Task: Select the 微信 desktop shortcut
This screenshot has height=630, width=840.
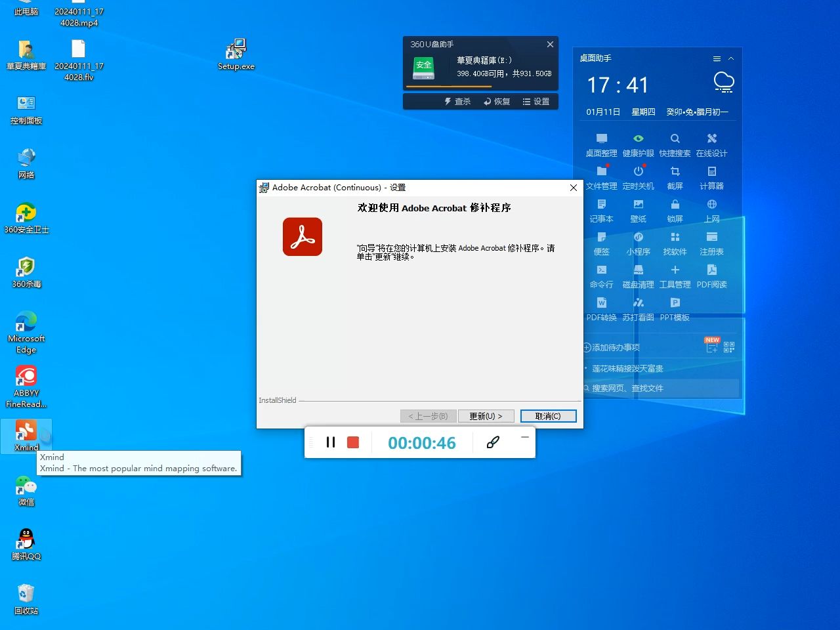Action: [26, 490]
